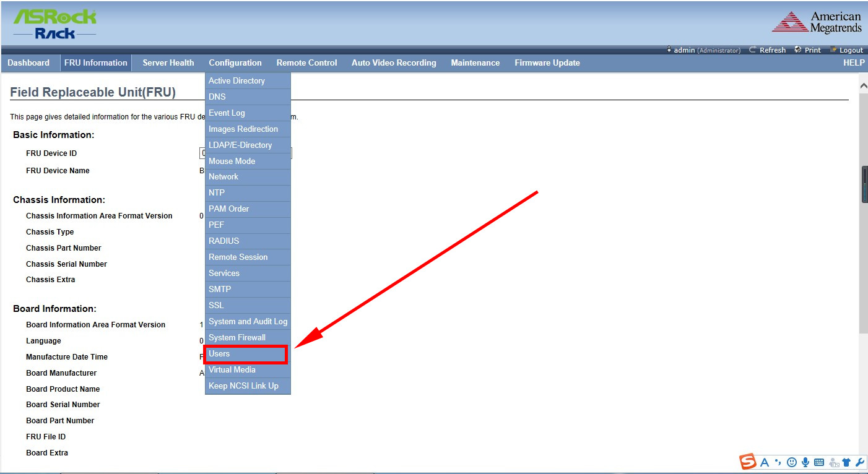The height and width of the screenshot is (474, 868).
Task: Click the Sogou input method logo
Action: pos(748,462)
